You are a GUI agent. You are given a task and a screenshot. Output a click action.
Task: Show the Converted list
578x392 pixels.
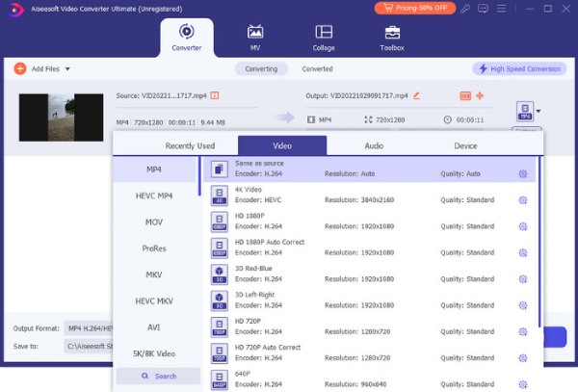click(317, 69)
